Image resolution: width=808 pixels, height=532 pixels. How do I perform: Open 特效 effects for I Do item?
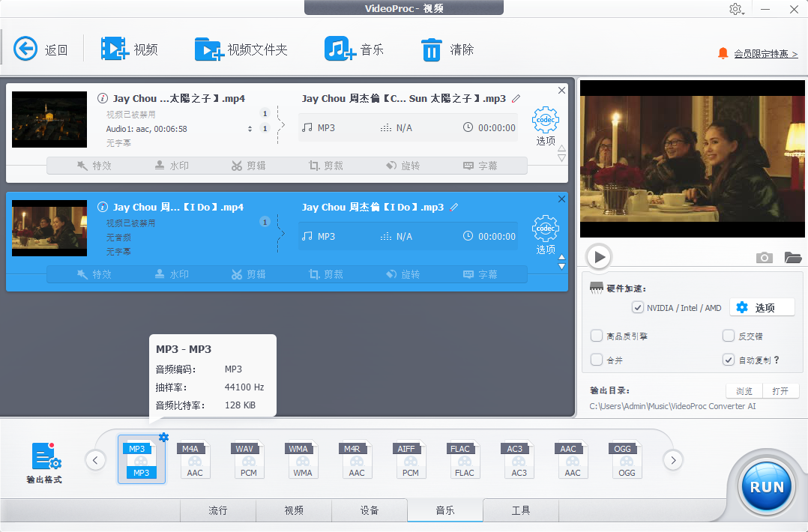pyautogui.click(x=94, y=274)
